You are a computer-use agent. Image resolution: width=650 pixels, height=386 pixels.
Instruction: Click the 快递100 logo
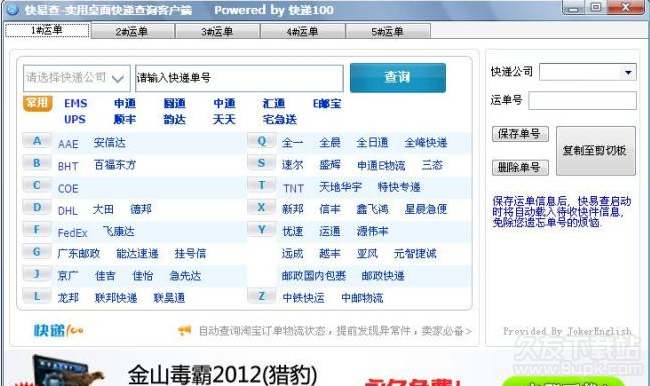pyautogui.click(x=59, y=330)
